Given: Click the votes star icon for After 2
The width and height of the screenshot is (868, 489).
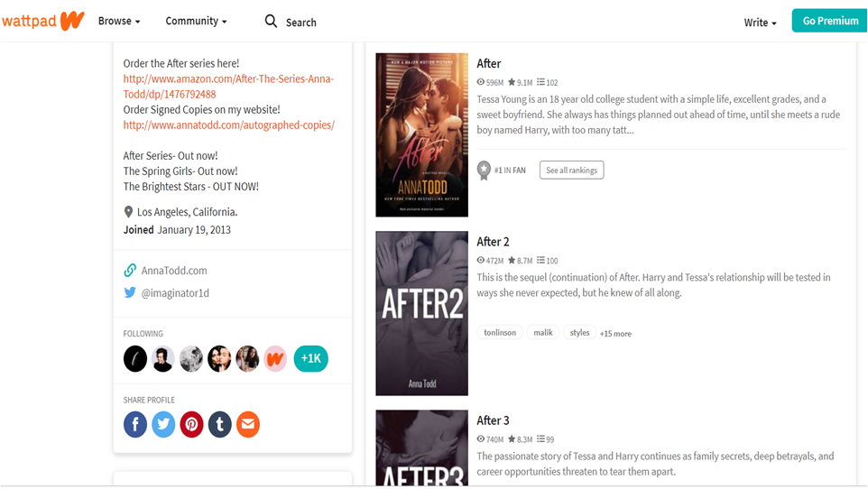Looking at the screenshot, I should (x=512, y=260).
